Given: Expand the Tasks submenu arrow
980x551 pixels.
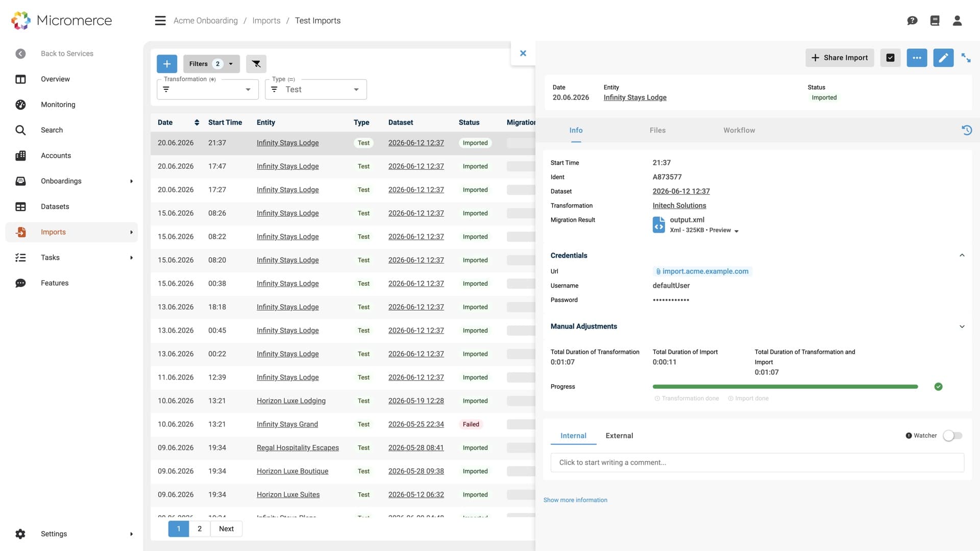Looking at the screenshot, I should (131, 258).
